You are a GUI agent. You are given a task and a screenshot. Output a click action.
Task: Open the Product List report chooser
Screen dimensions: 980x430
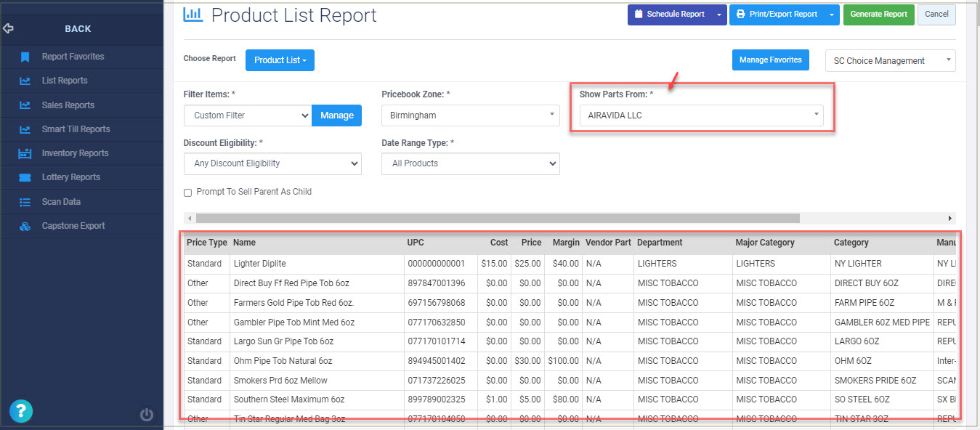pos(280,60)
